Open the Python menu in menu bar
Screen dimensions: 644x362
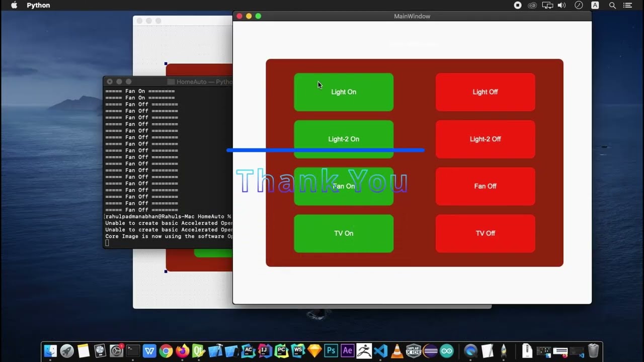click(x=38, y=5)
